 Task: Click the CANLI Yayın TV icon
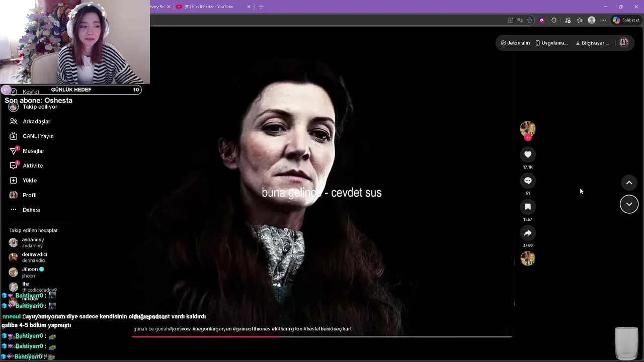point(14,136)
